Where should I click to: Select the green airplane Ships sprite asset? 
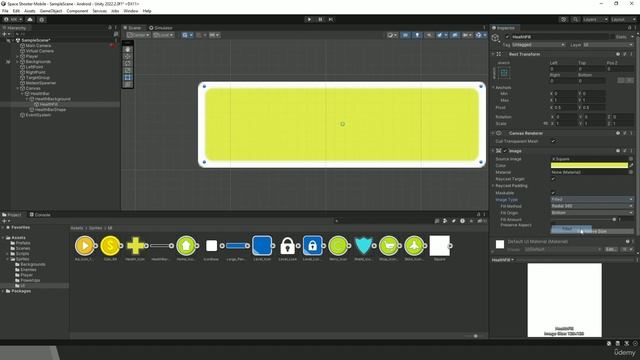point(414,245)
